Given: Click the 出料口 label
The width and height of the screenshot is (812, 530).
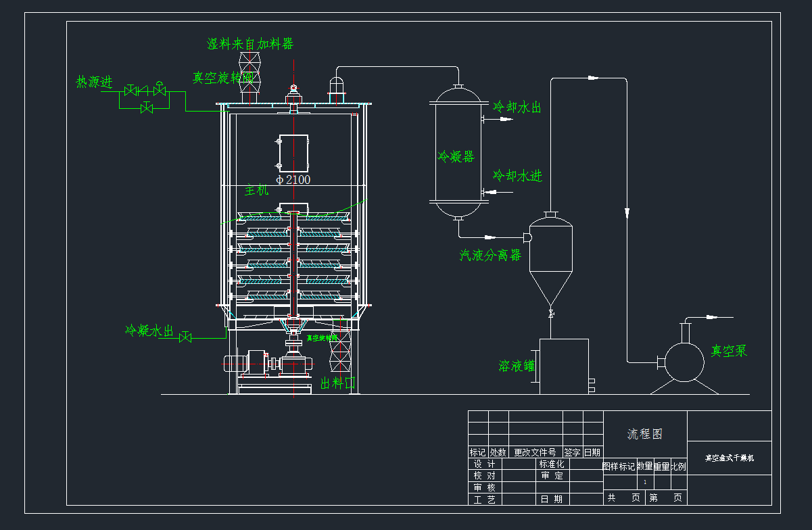Looking at the screenshot, I should point(337,384).
